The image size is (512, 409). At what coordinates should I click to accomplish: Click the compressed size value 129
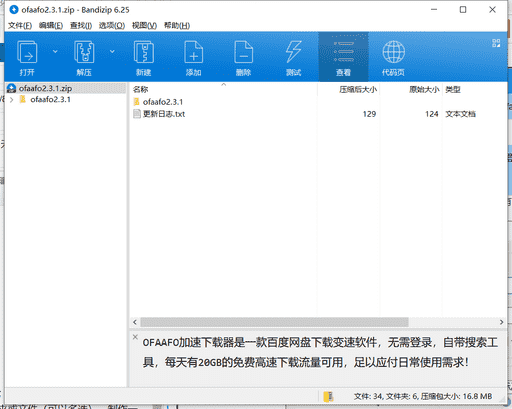tap(369, 114)
